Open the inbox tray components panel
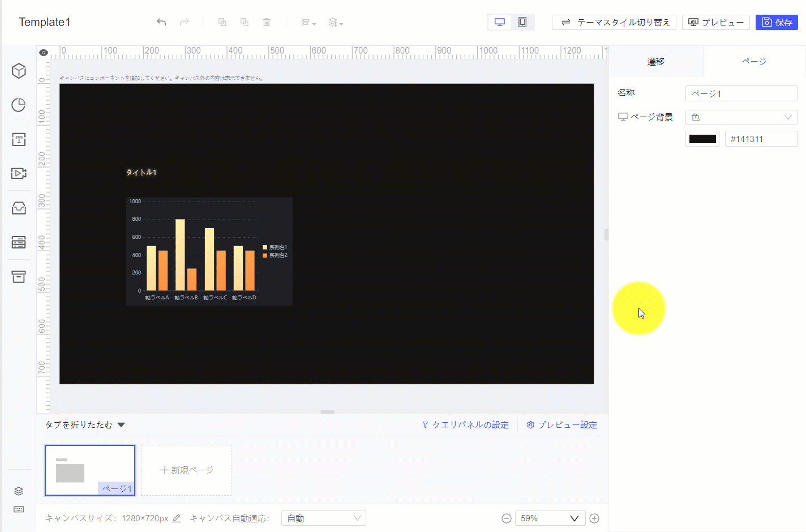 19,208
